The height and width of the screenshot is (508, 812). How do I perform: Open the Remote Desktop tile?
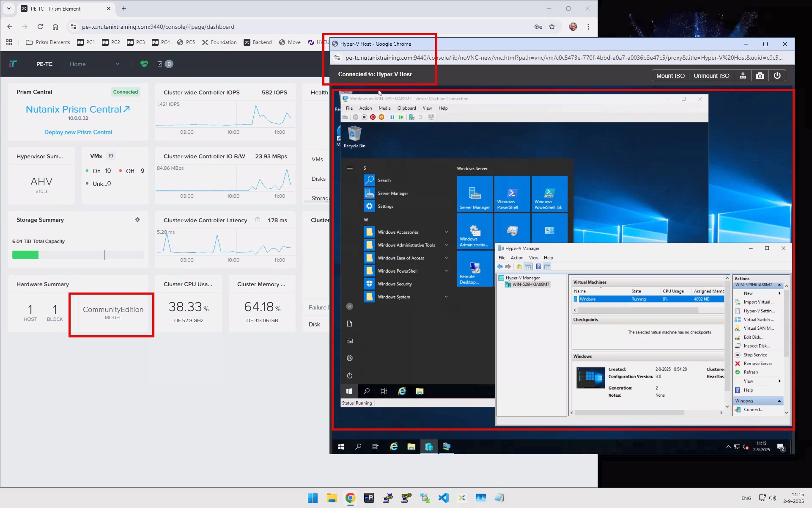[475, 268]
